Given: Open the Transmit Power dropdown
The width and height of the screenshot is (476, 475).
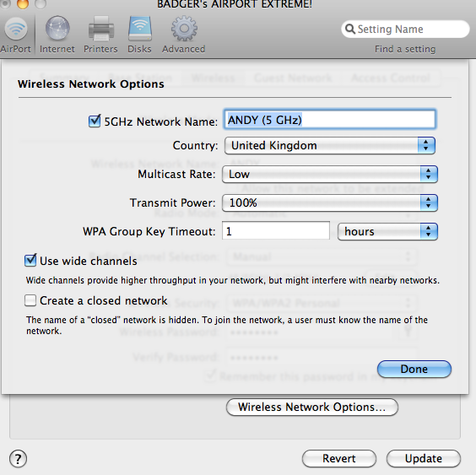Looking at the screenshot, I should pos(330,202).
